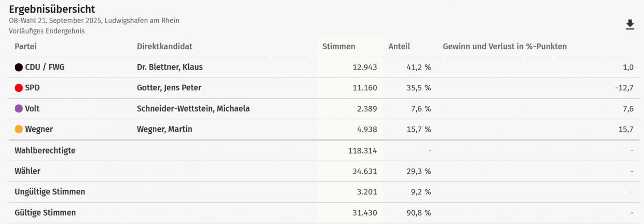Click the black CDU / FWG color dot

[19, 67]
